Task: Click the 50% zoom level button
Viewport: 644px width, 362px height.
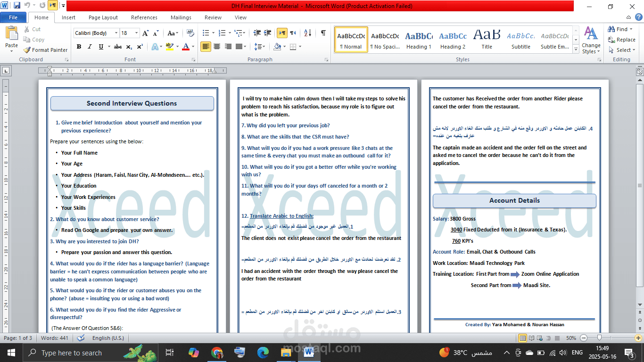Action: coord(571,338)
